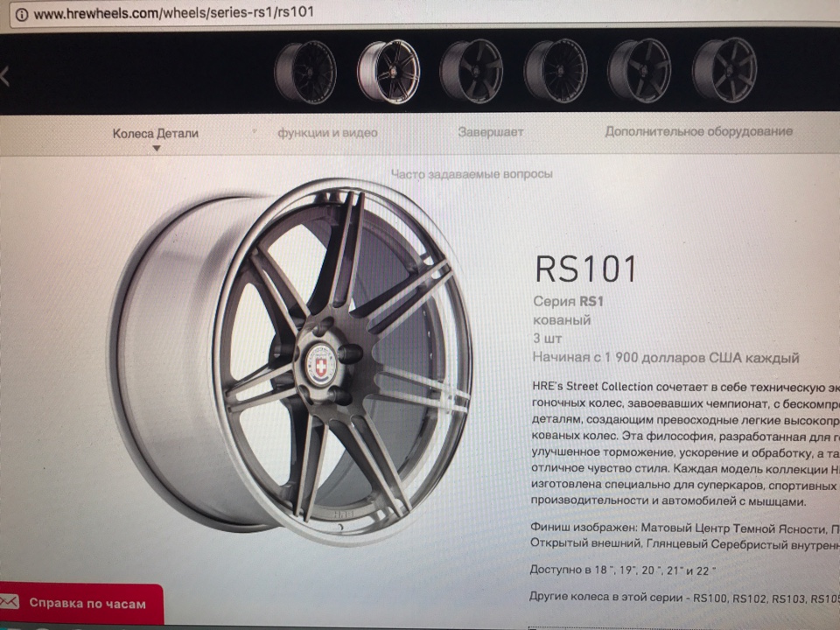The width and height of the screenshot is (840, 630).
Task: Select the sixth wheel thumbnail
Action: coord(724,70)
